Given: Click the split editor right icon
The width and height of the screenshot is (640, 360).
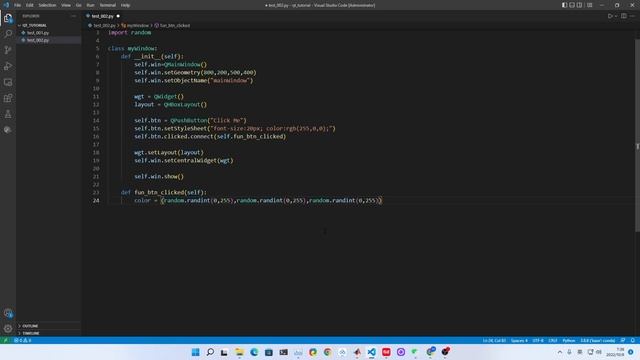Looking at the screenshot, I should tap(624, 16).
